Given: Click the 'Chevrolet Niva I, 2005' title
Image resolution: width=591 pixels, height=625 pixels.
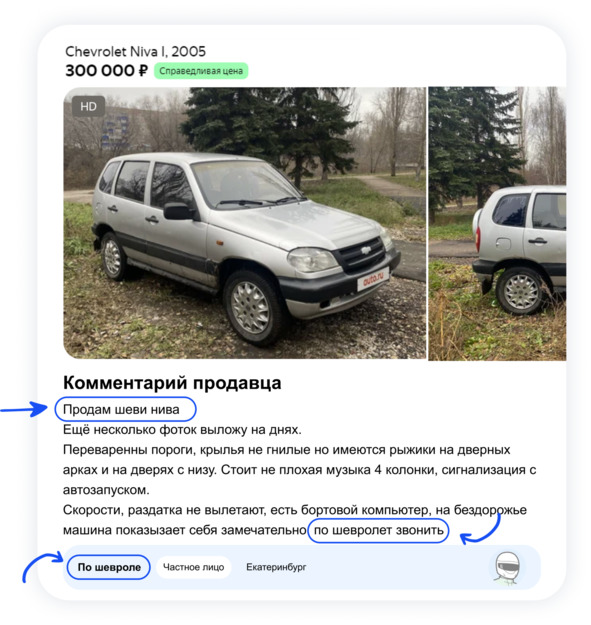Looking at the screenshot, I should tap(135, 51).
